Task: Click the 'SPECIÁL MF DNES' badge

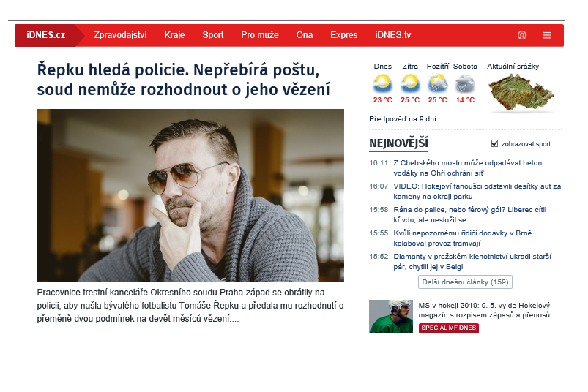Action: pyautogui.click(x=449, y=328)
